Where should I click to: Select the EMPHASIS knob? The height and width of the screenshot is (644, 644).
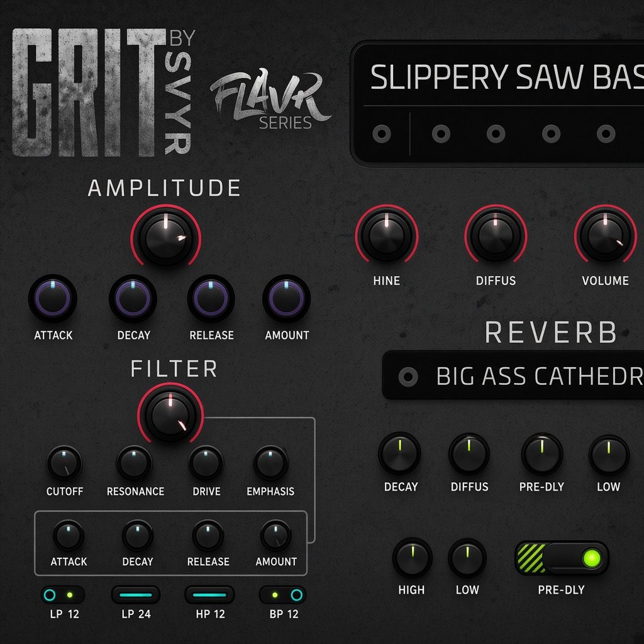pos(270,464)
